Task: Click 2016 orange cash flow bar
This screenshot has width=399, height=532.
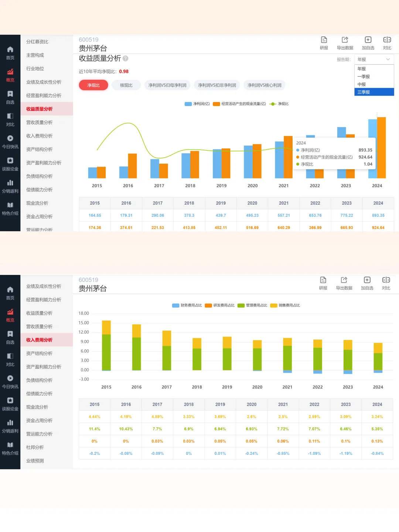Action: coord(132,166)
